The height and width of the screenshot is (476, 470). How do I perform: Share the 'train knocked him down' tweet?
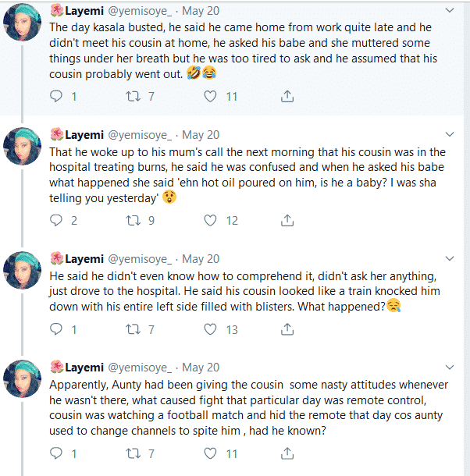287,329
